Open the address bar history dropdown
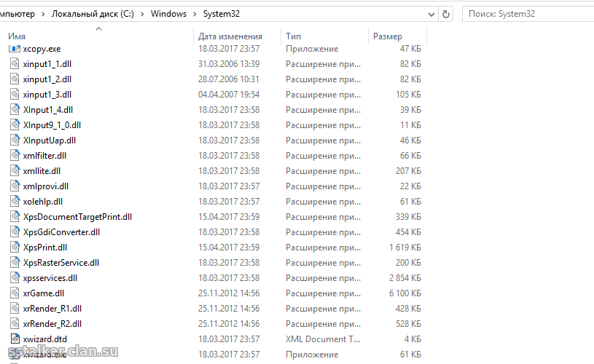This screenshot has height=364, width=594. pyautogui.click(x=431, y=15)
